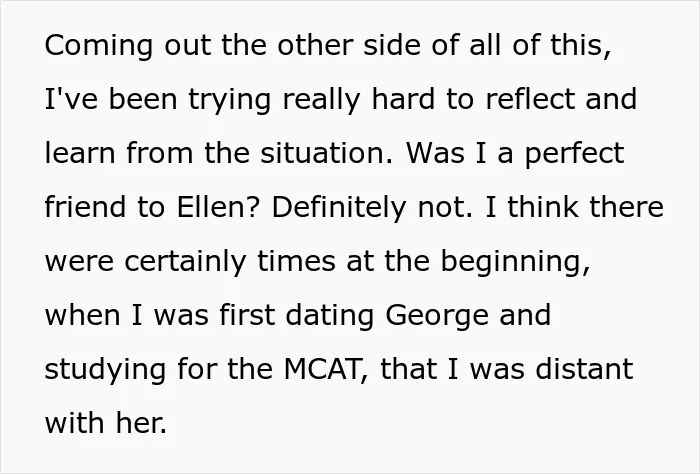The image size is (700, 474).
Task: Click the word "distant" near the end
Action: pos(584,369)
